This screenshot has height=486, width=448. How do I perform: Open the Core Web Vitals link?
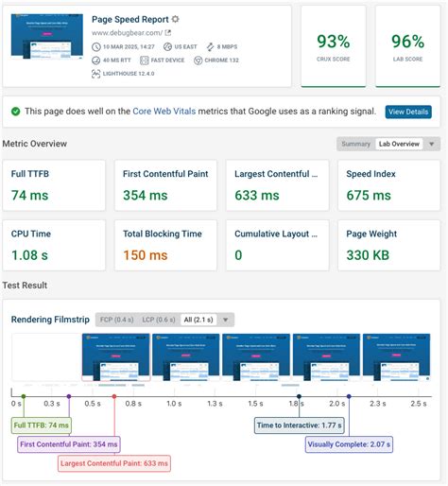164,112
